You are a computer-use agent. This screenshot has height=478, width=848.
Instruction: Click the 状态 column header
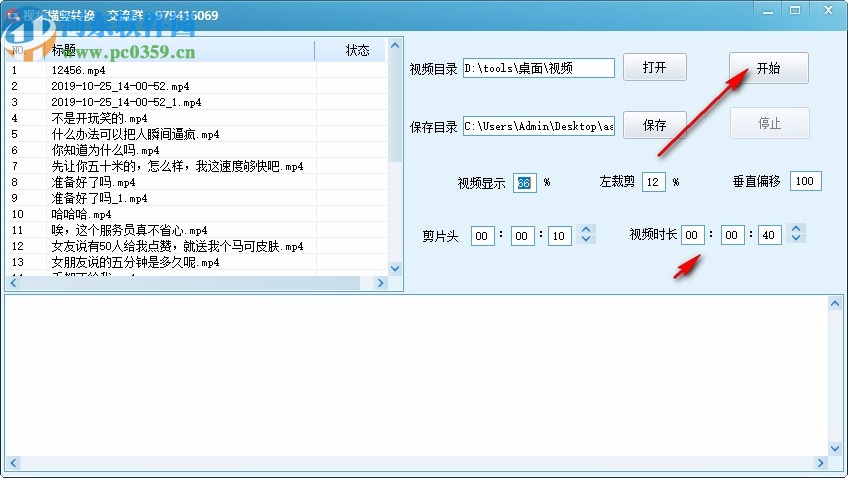click(350, 50)
